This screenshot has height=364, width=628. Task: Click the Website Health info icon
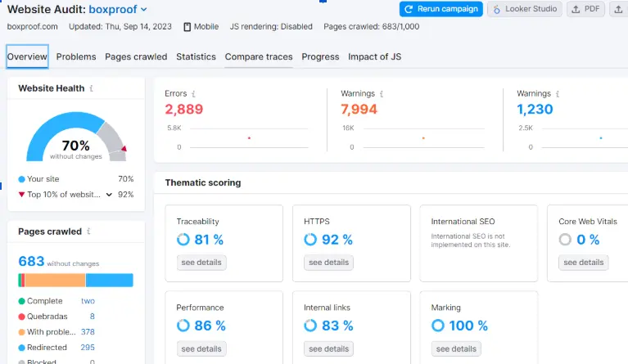pos(92,88)
